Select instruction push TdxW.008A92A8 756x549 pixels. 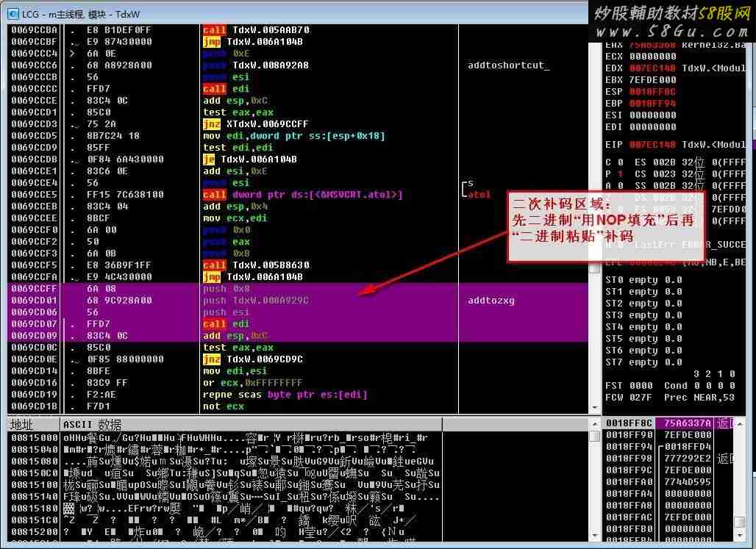pos(256,65)
